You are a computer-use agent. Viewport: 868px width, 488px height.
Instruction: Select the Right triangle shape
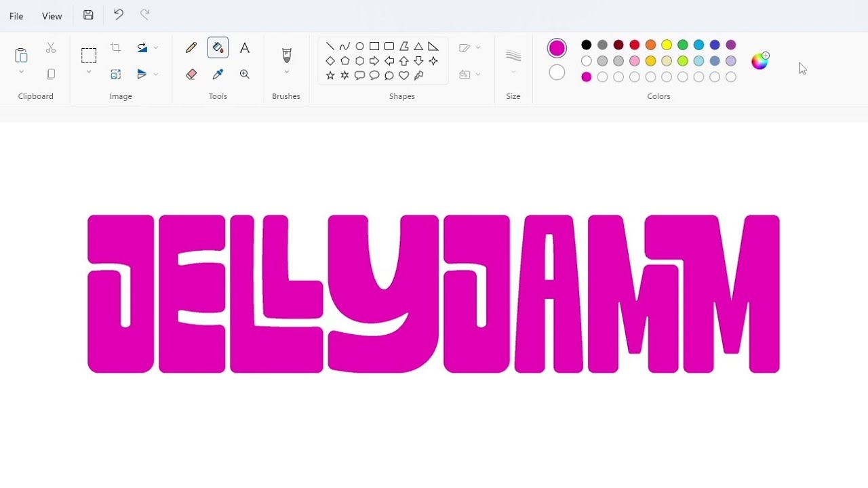tap(433, 46)
